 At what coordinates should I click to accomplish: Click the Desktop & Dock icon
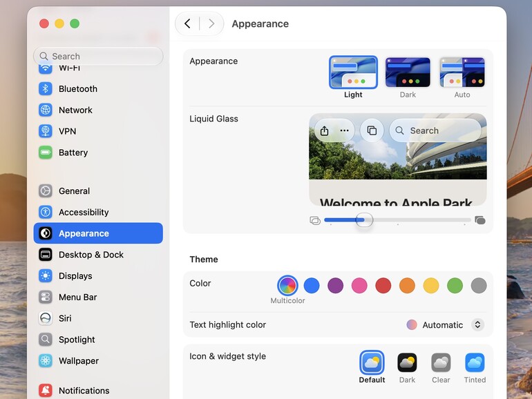[x=45, y=255]
